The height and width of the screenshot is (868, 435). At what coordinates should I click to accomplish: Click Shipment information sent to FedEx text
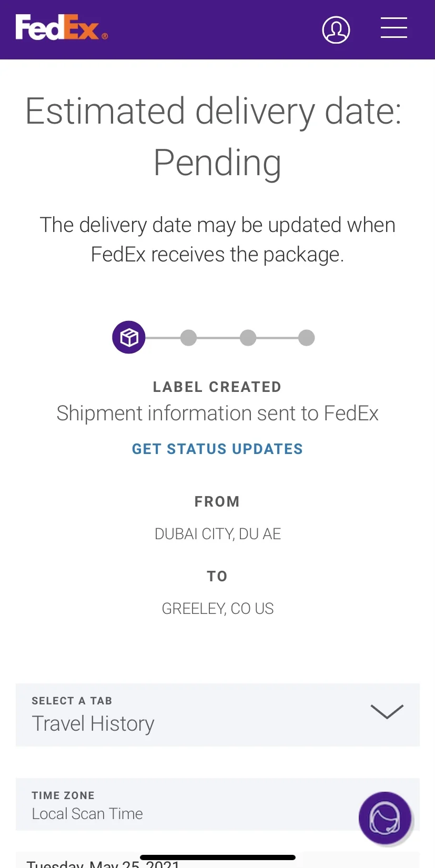217,413
